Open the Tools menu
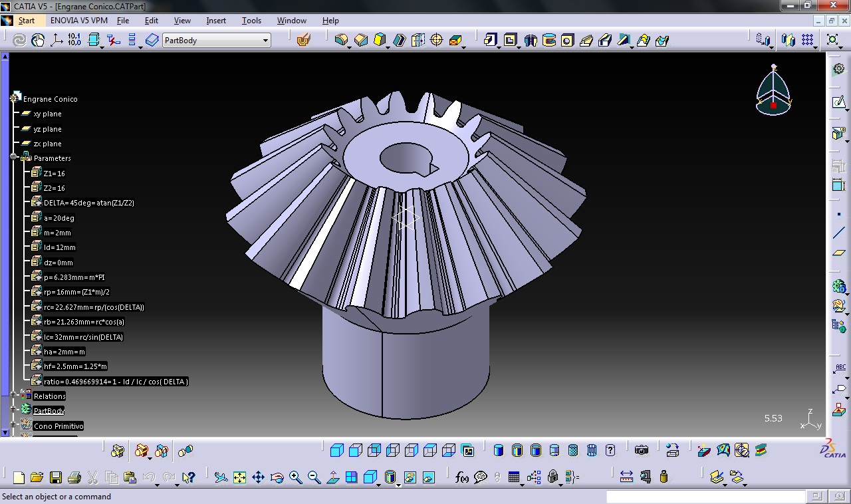The width and height of the screenshot is (851, 504). [251, 21]
